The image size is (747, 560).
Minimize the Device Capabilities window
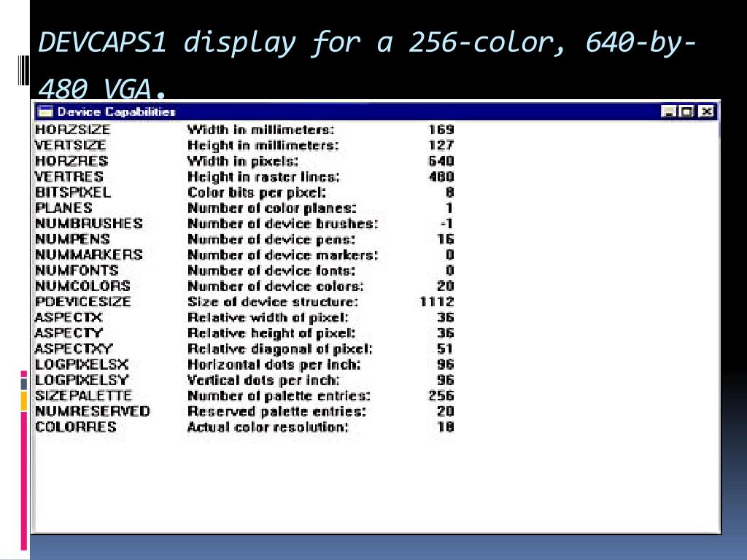[x=669, y=112]
